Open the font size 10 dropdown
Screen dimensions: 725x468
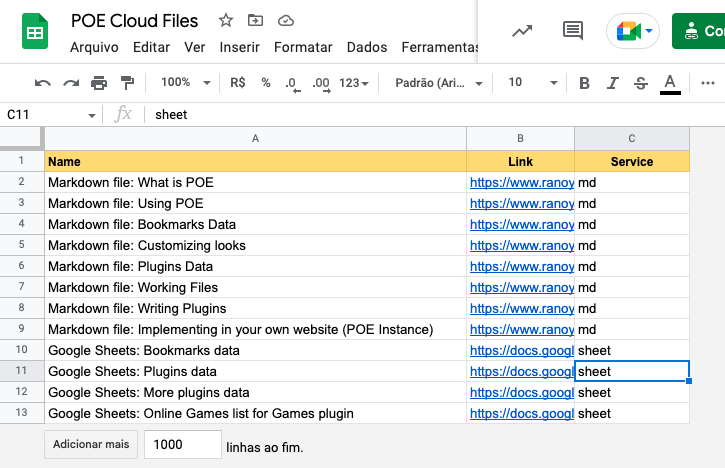click(532, 83)
